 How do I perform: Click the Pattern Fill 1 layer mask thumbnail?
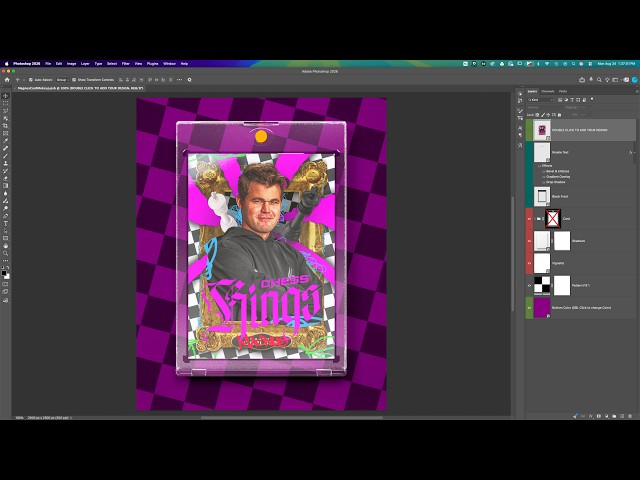(562, 285)
